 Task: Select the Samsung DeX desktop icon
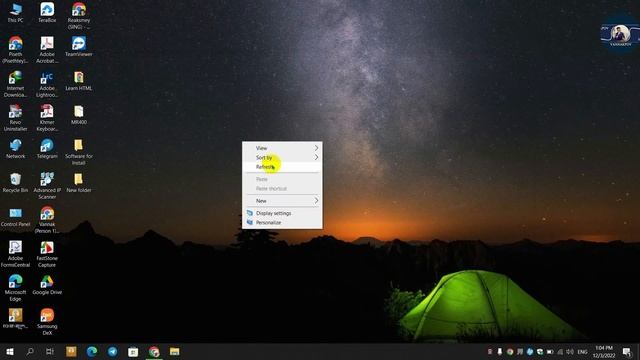coord(47,322)
